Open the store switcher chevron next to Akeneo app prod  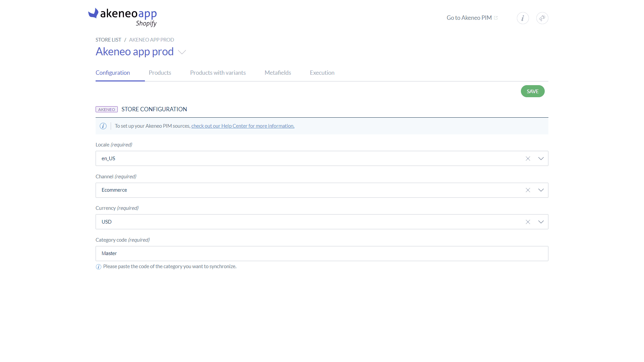coord(182,52)
